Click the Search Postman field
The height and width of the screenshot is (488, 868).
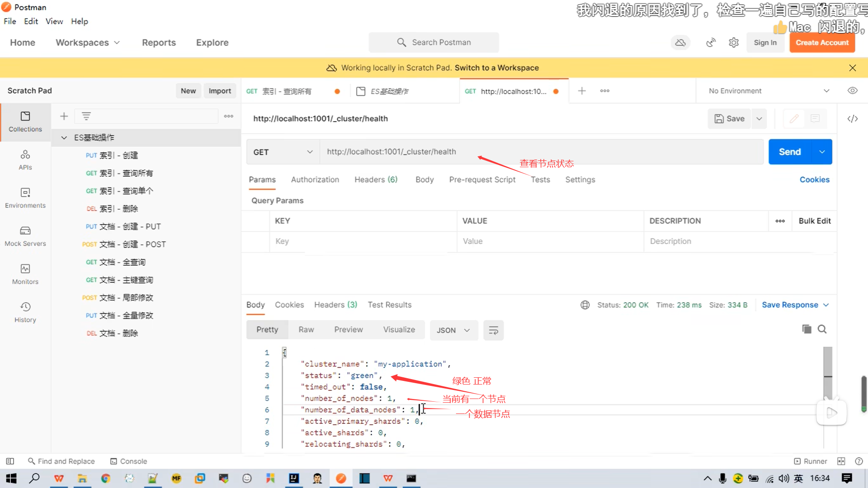pos(434,42)
